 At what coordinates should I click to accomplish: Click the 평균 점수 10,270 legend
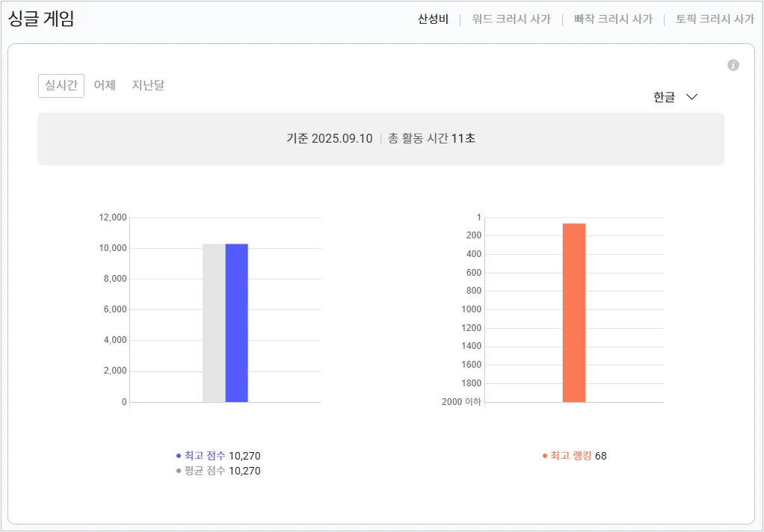click(218, 471)
